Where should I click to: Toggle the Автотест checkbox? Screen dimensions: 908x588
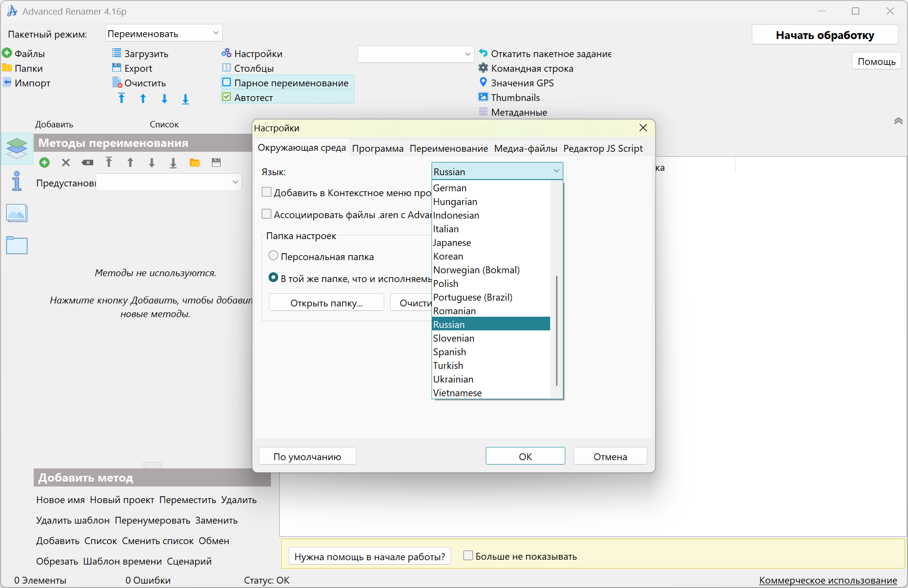point(227,97)
